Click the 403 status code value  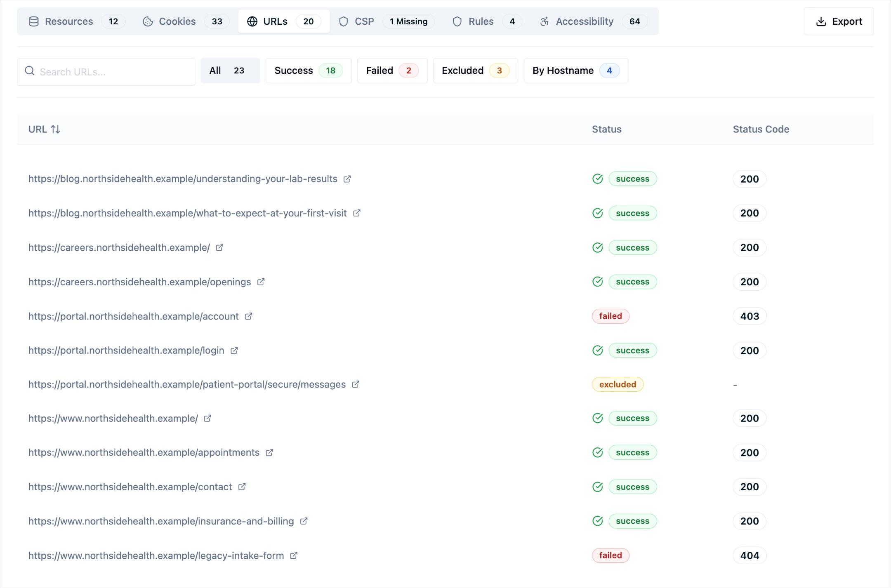[750, 316]
